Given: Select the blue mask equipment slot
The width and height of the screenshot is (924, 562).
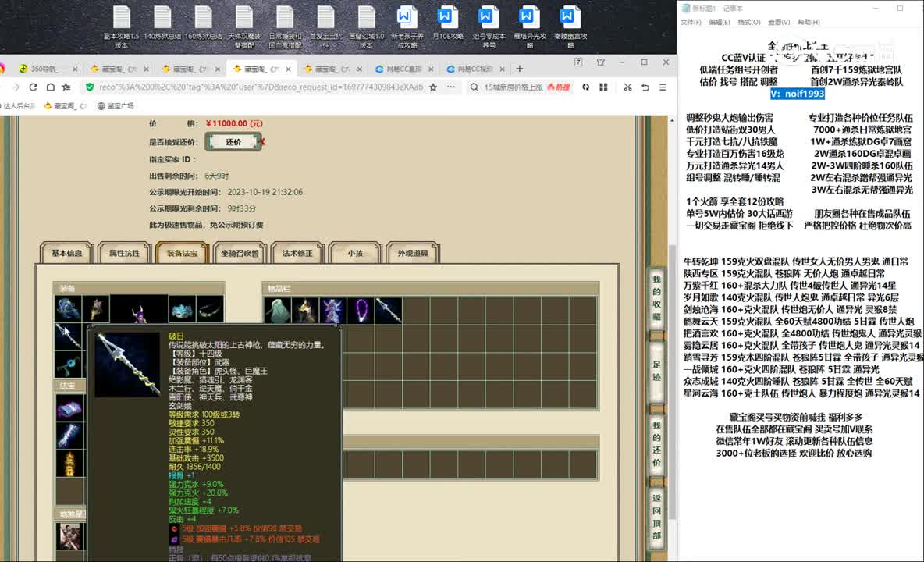Looking at the screenshot, I should point(182,309).
